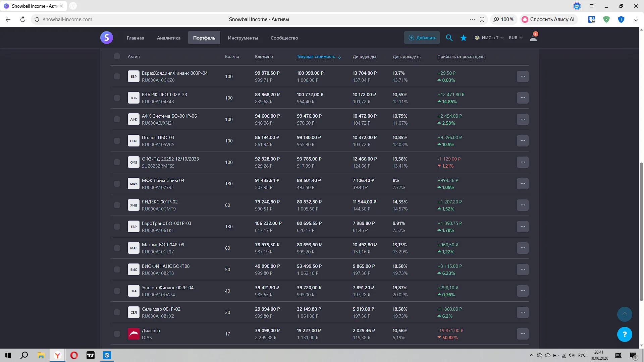Open the МФК Лайм-Займ 04 asset link

[x=163, y=180]
